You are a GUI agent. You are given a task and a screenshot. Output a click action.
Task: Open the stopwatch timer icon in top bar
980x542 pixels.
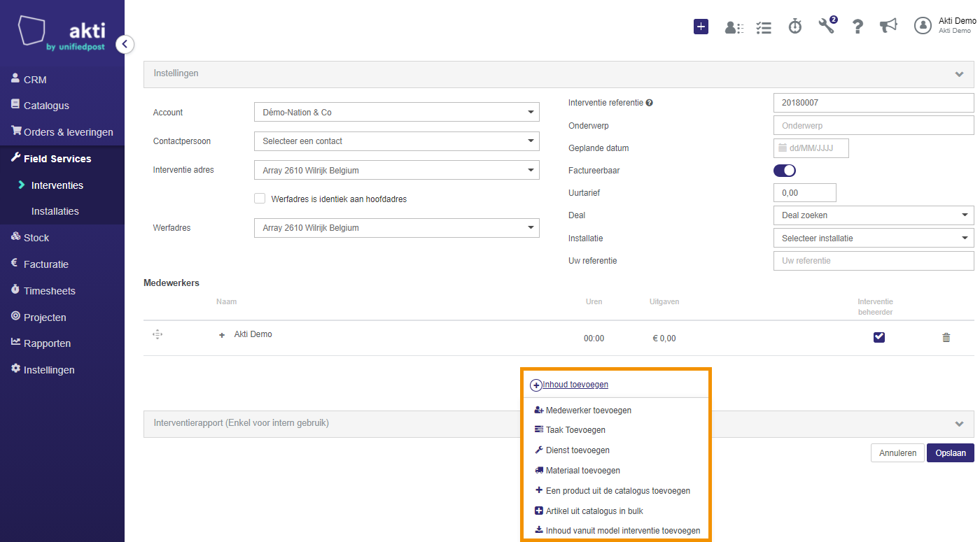pos(795,27)
